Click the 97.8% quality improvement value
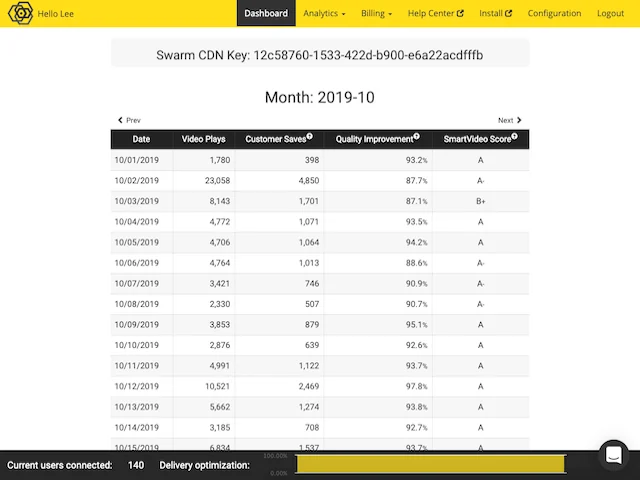This screenshot has height=480, width=640. 416,386
